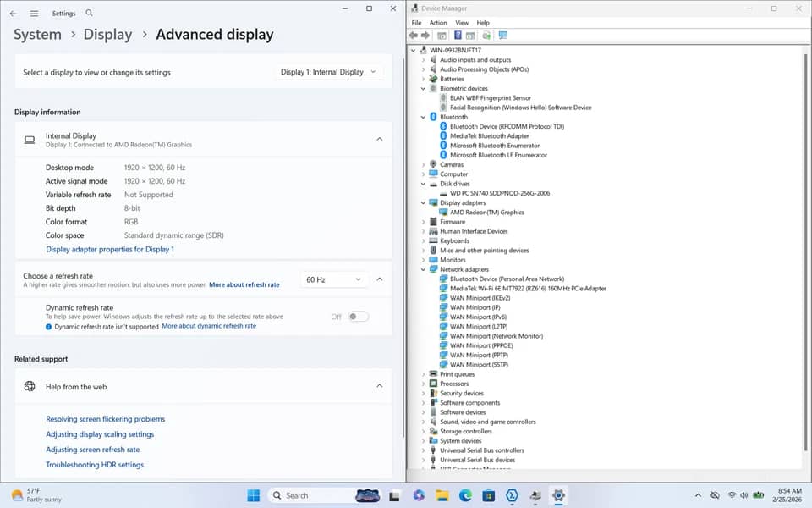Toggle the Dynamic refresh rate switch

[x=358, y=316]
